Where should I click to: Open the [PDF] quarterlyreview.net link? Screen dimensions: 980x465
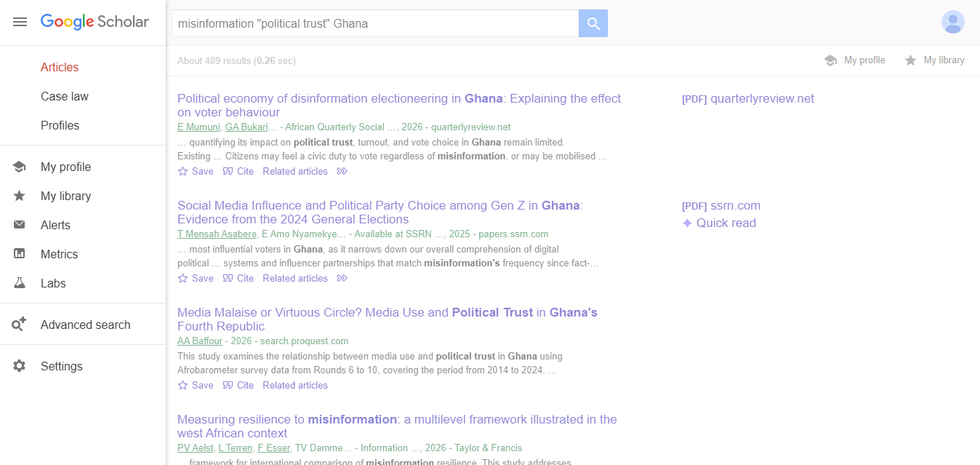tap(748, 99)
